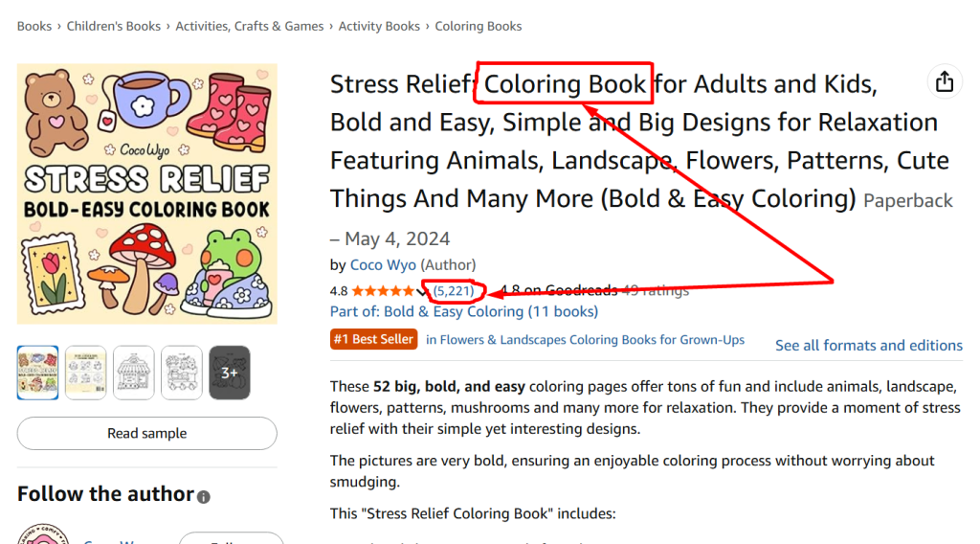
Task: Select the storefront coloring page thumbnail
Action: pos(134,373)
